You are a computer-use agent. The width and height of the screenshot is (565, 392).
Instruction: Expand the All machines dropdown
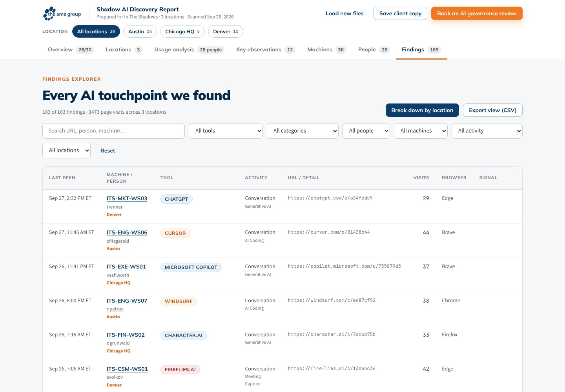pos(421,131)
